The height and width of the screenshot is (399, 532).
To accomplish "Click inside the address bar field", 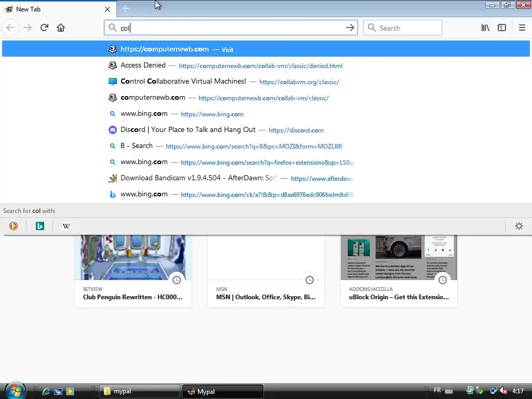I will 231,28.
